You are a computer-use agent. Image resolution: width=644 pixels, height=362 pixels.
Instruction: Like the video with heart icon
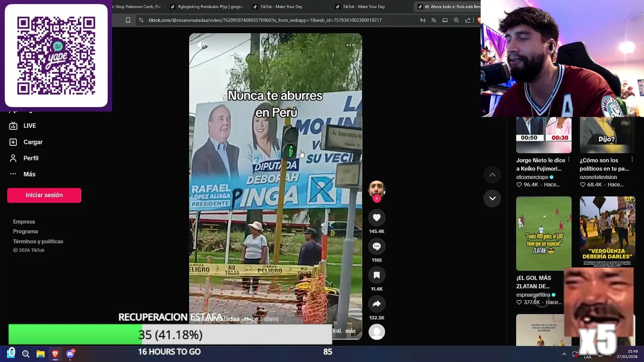tap(377, 217)
